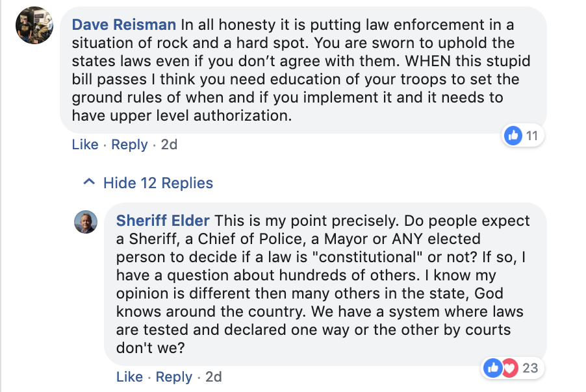Open Sheriff Elder's profile picture

click(86, 222)
